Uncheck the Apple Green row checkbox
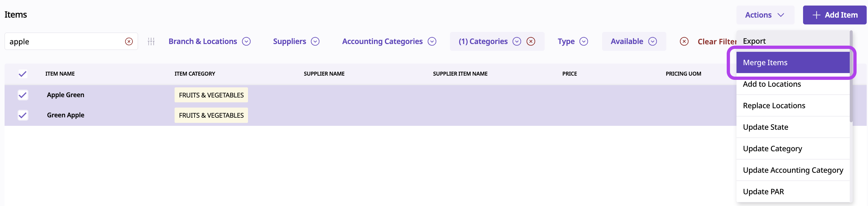 point(23,95)
